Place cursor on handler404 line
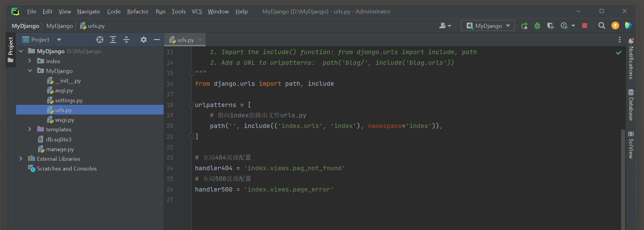 (270, 168)
